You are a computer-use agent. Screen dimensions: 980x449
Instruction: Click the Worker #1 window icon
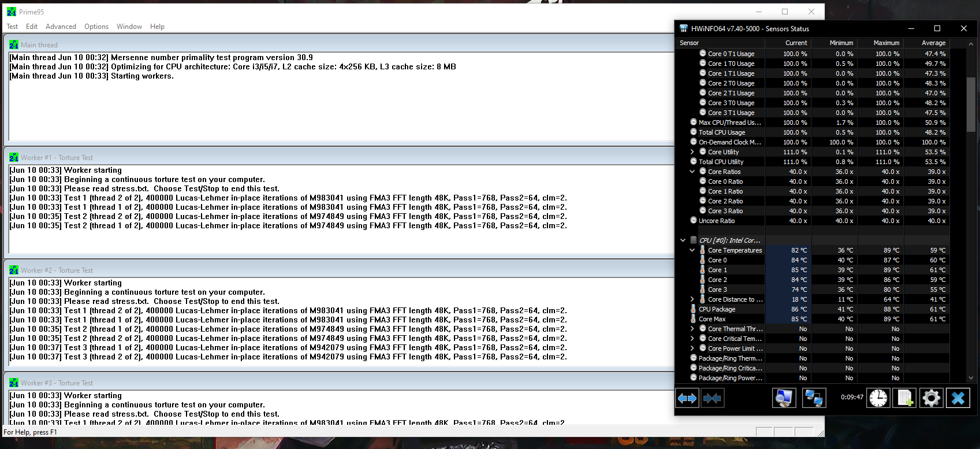coord(14,157)
